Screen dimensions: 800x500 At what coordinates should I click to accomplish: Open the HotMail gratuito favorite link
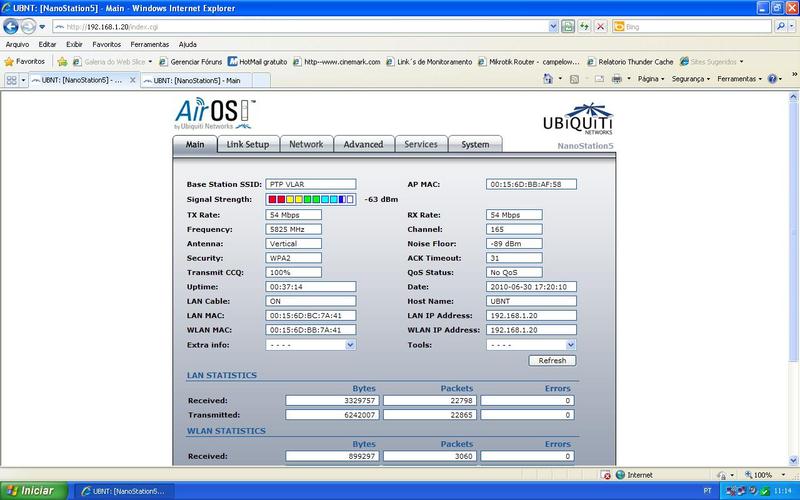[x=258, y=62]
